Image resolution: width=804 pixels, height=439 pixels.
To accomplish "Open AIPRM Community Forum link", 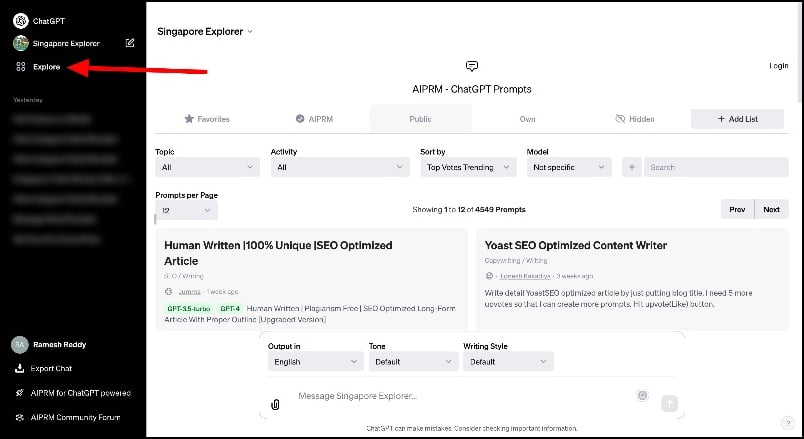I will click(x=75, y=417).
